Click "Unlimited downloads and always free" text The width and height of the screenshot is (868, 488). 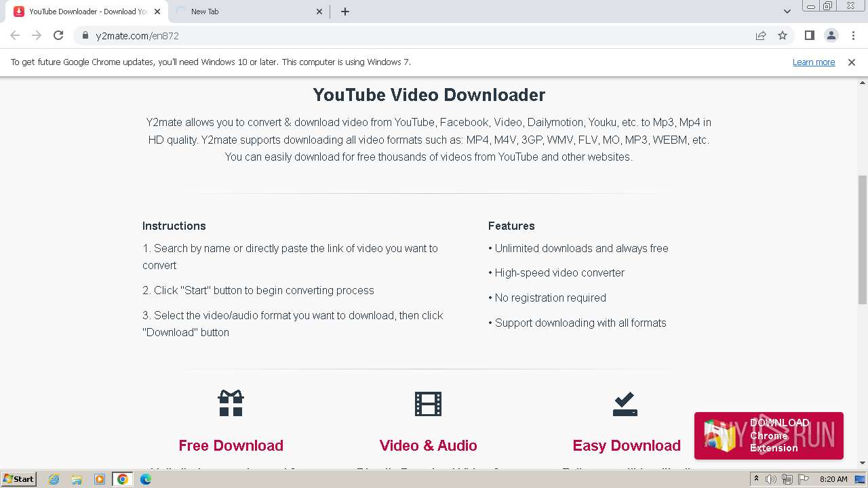(x=581, y=248)
